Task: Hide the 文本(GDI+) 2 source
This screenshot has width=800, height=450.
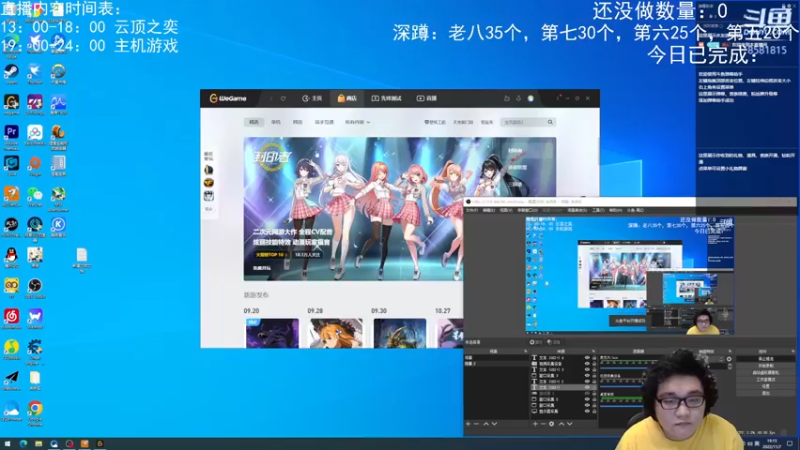Action: pyautogui.click(x=587, y=382)
